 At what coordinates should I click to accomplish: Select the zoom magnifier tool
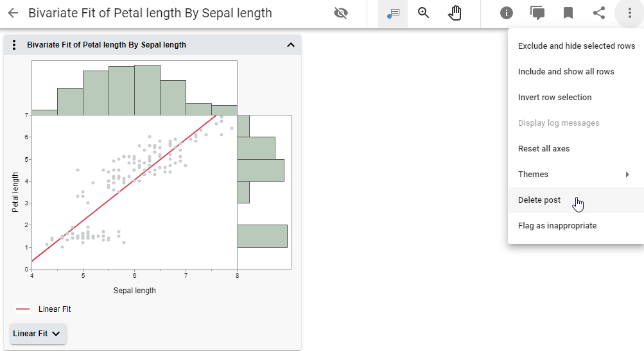coord(424,13)
